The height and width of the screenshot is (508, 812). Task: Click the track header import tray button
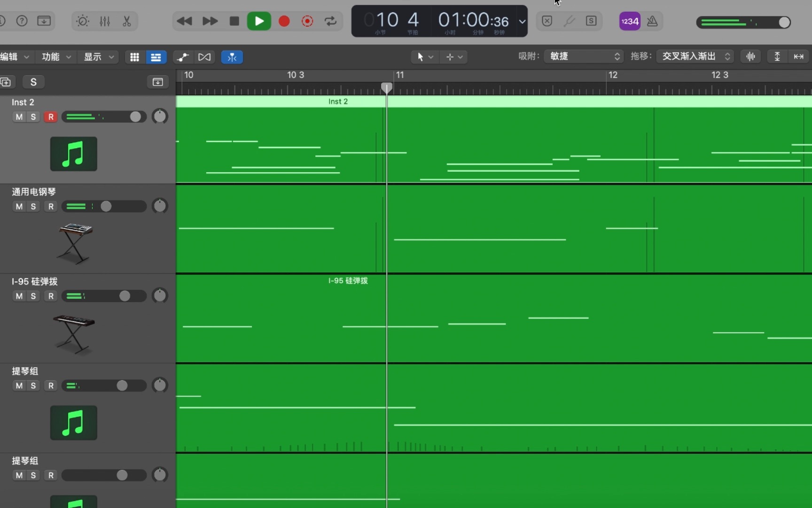[x=157, y=82]
